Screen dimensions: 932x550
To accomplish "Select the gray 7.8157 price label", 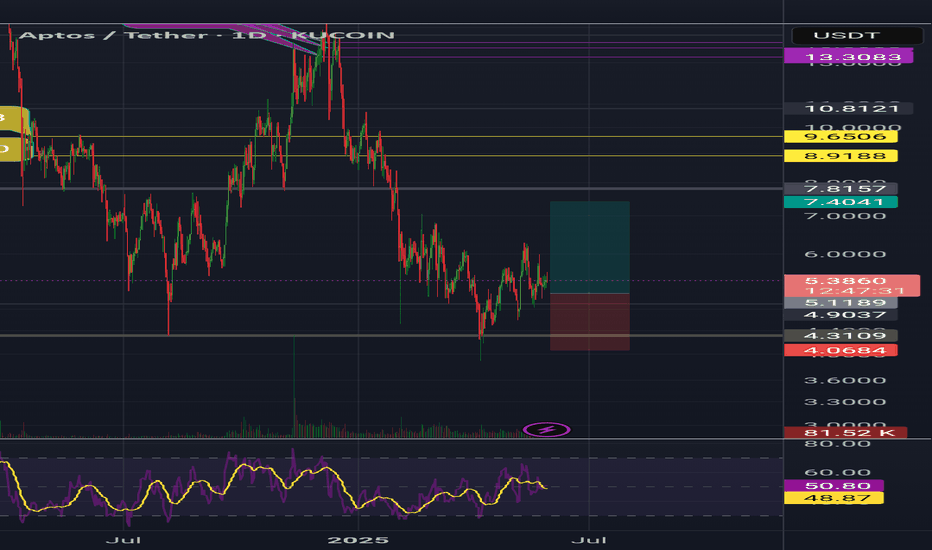I will point(841,188).
